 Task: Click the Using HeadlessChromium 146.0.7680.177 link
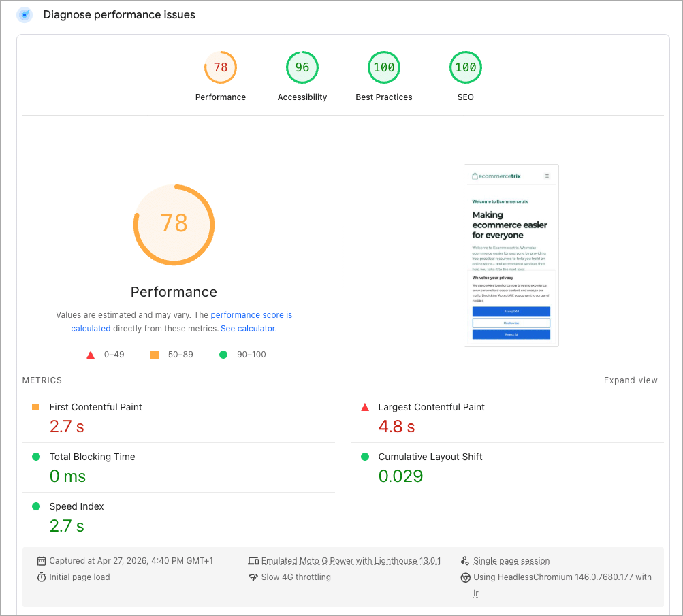pyautogui.click(x=562, y=577)
